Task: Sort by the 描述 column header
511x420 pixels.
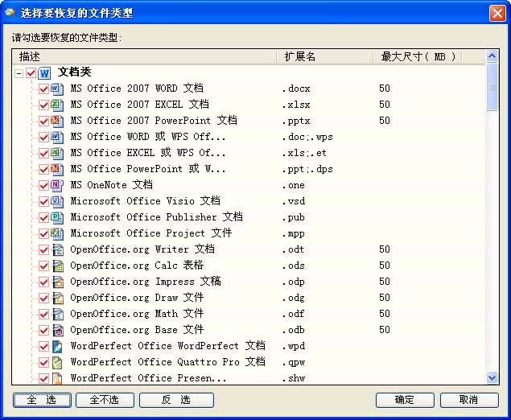Action: pyautogui.click(x=145, y=56)
